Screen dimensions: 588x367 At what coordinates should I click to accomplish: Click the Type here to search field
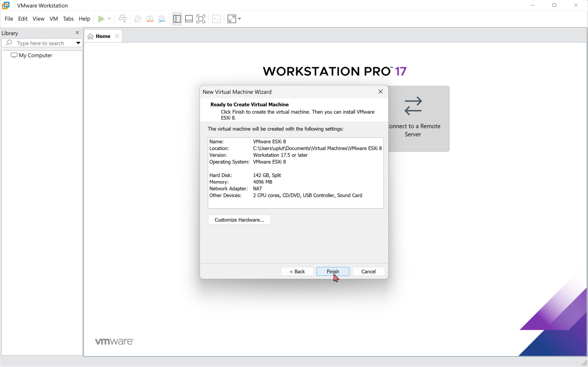(x=41, y=43)
